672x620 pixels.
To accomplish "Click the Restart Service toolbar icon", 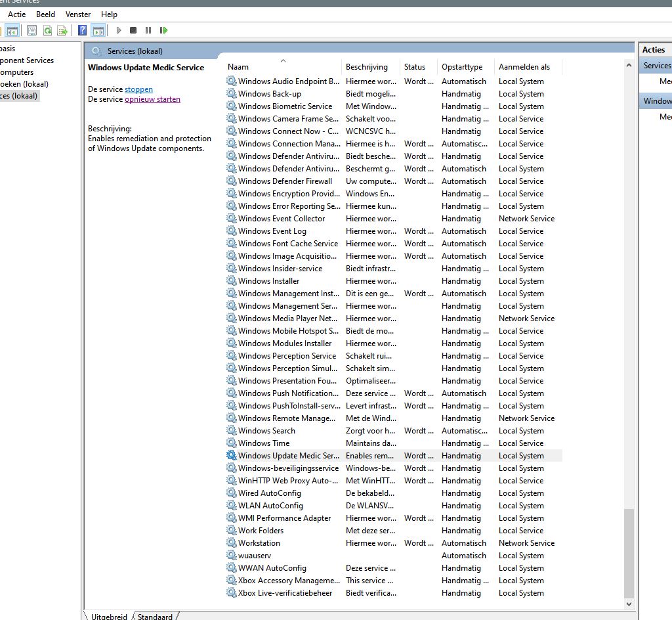I will point(163,30).
